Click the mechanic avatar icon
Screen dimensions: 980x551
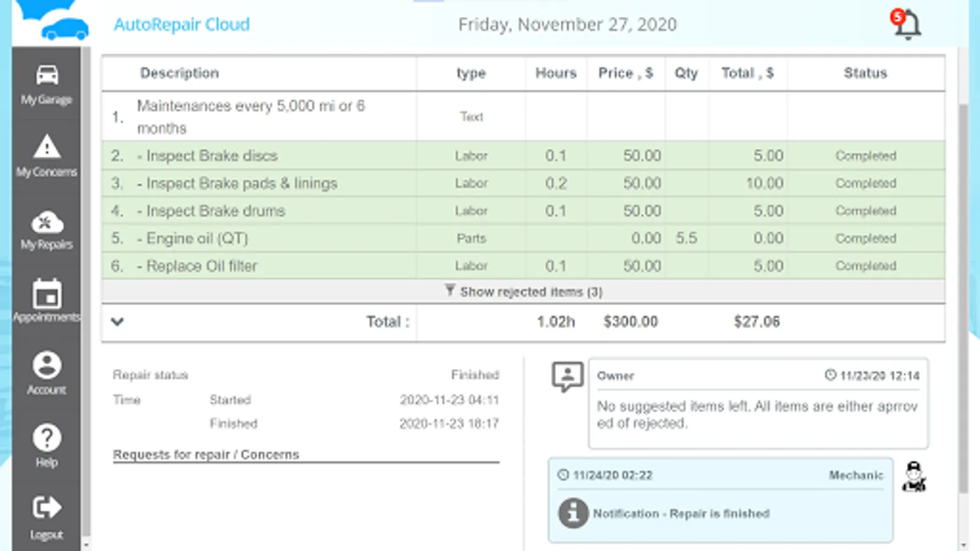[x=914, y=477]
